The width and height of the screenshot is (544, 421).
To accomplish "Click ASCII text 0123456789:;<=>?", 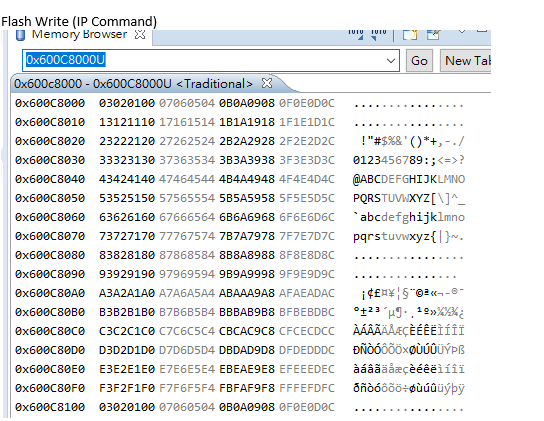I will (409, 160).
